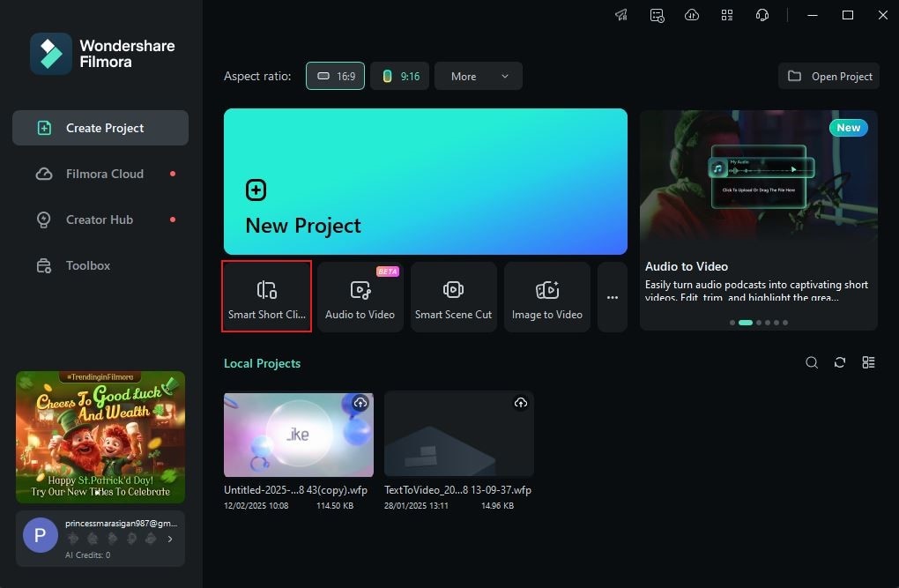Start a New Project

(426, 182)
